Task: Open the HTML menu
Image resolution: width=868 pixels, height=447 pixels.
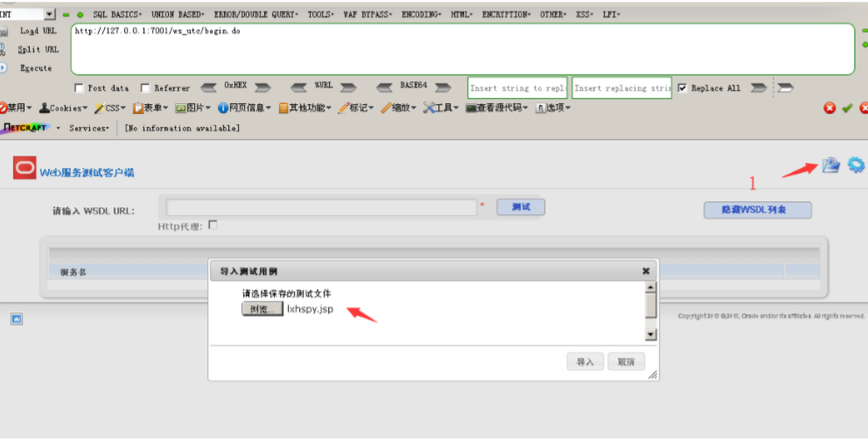Action: pyautogui.click(x=462, y=15)
